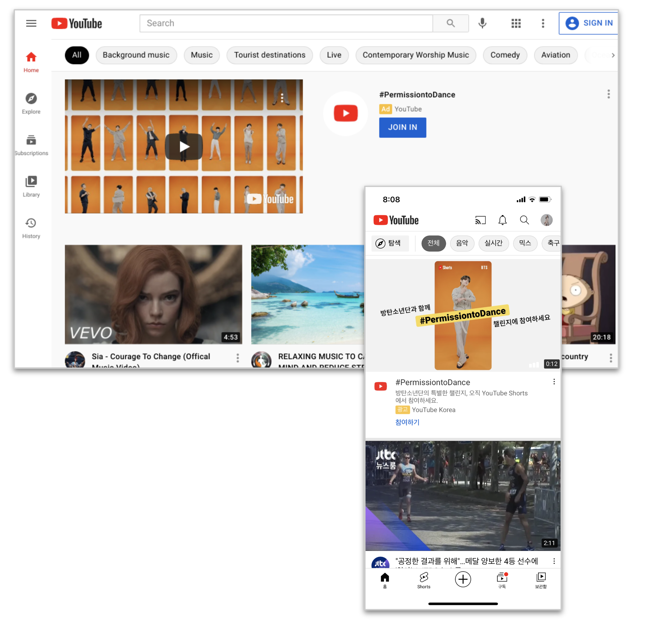Select the Comedy filter chip

click(505, 55)
